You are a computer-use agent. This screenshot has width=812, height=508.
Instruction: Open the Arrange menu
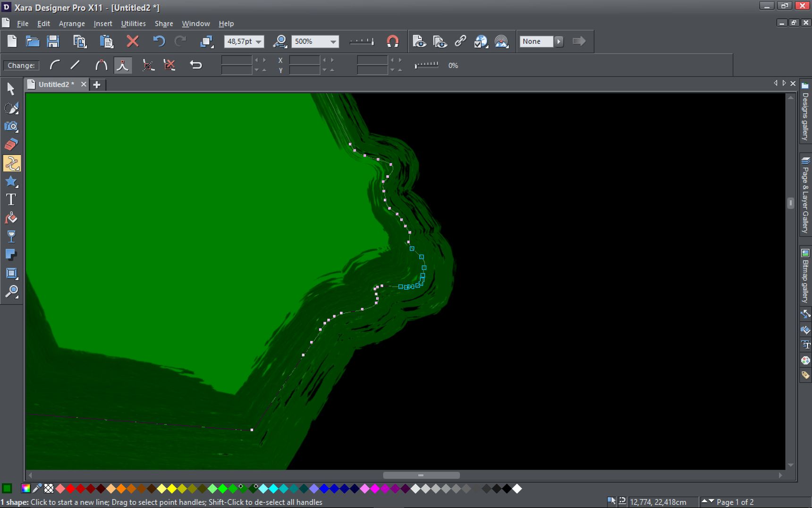pos(72,23)
